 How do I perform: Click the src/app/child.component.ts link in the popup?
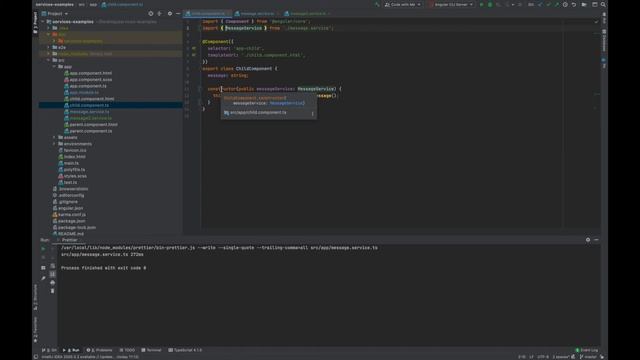click(258, 113)
